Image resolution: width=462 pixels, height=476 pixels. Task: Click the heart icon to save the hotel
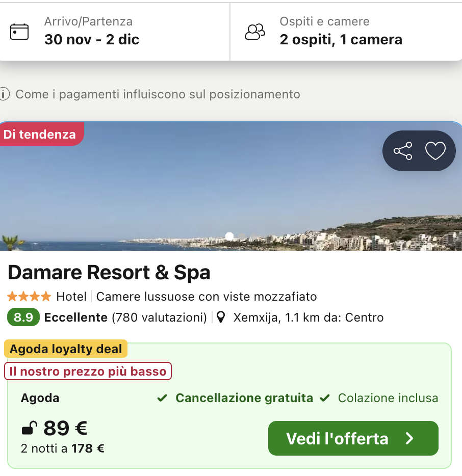[x=434, y=151]
